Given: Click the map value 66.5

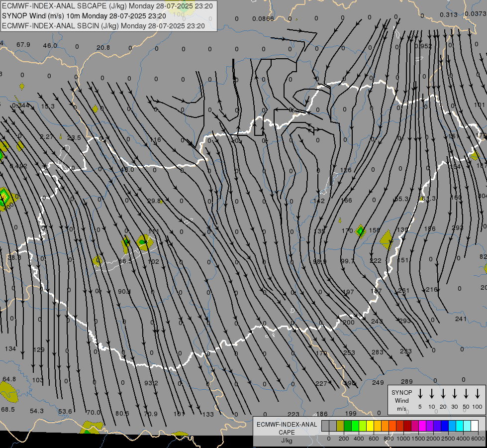Looking at the screenshot, I should pos(125,261).
